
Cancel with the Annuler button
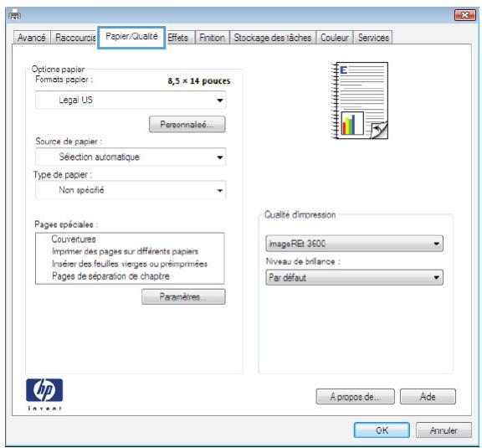tap(444, 430)
